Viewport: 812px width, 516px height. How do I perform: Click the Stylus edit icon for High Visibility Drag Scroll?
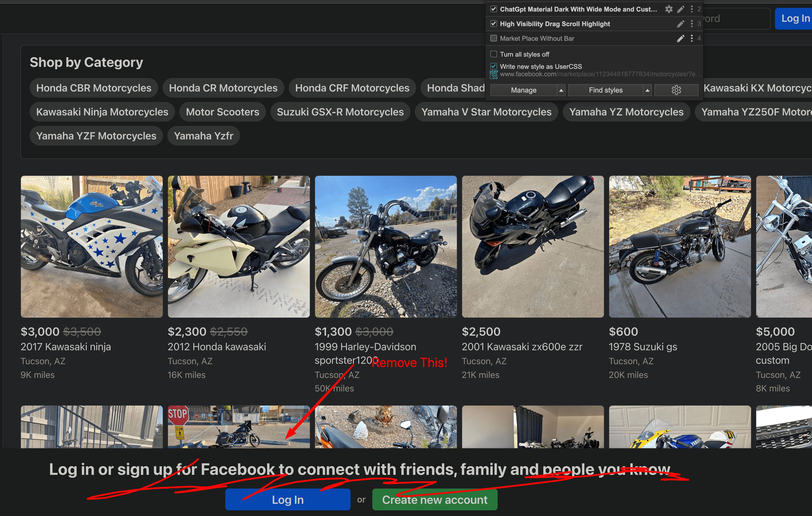[x=680, y=24]
